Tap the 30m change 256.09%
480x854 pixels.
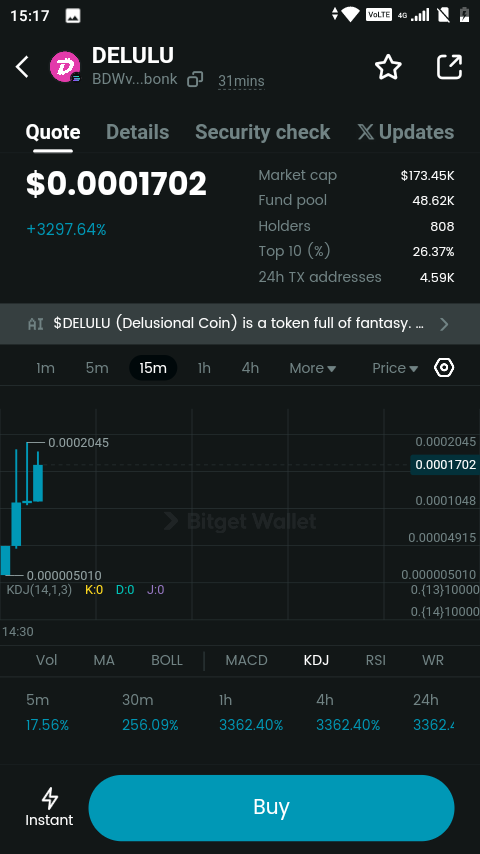(x=150, y=725)
